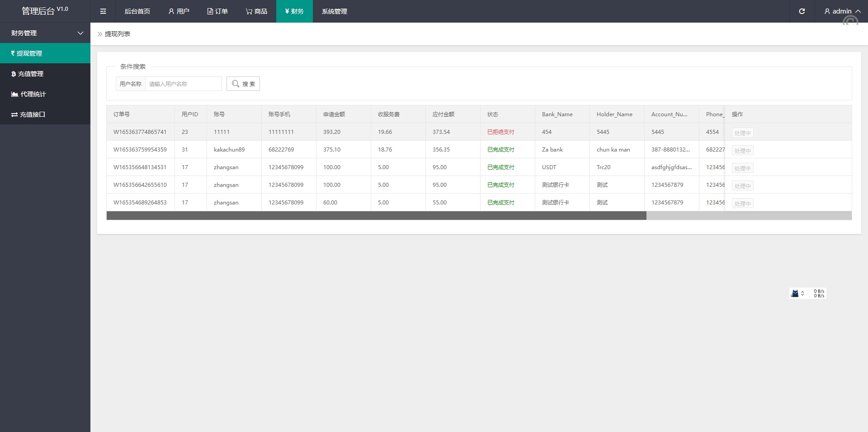Open 代理统计 agent statistics
The image size is (868, 432).
45,94
